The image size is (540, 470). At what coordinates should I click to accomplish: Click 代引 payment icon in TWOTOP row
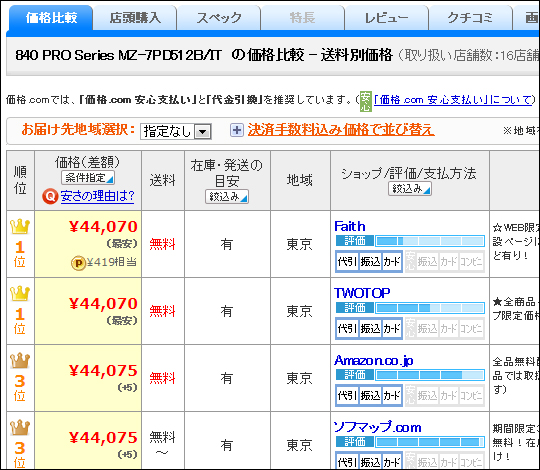pyautogui.click(x=347, y=328)
